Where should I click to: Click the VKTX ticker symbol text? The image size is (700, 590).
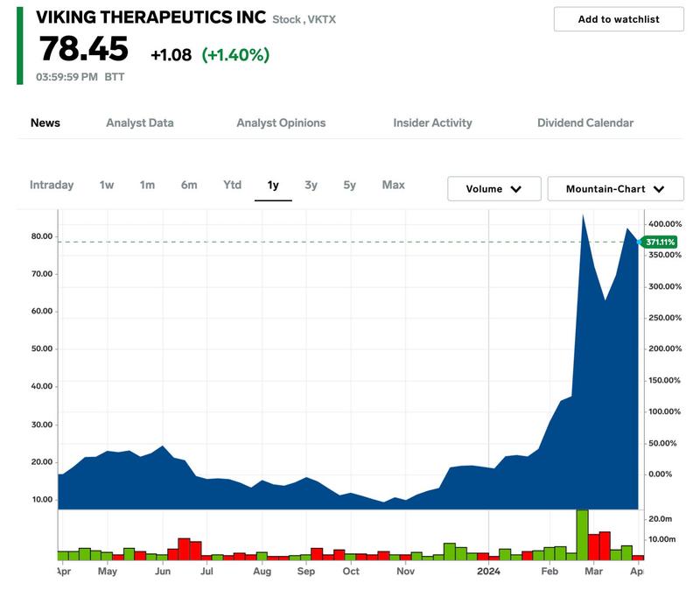321,19
